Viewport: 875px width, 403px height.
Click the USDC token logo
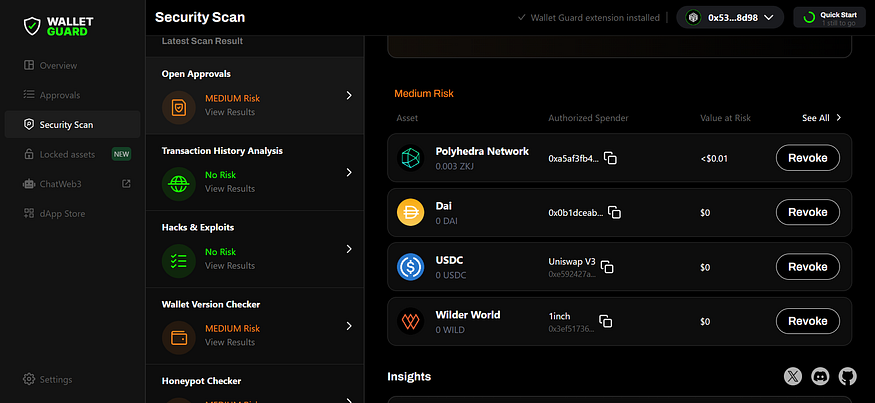(x=411, y=267)
